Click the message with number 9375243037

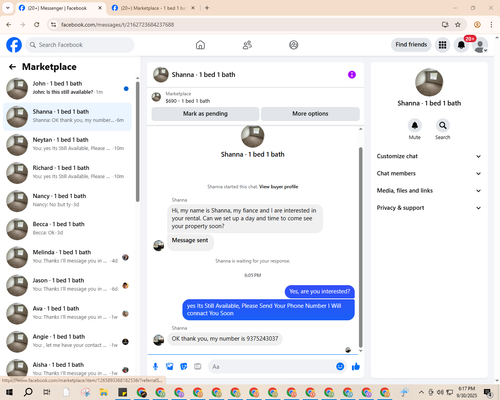(x=225, y=339)
